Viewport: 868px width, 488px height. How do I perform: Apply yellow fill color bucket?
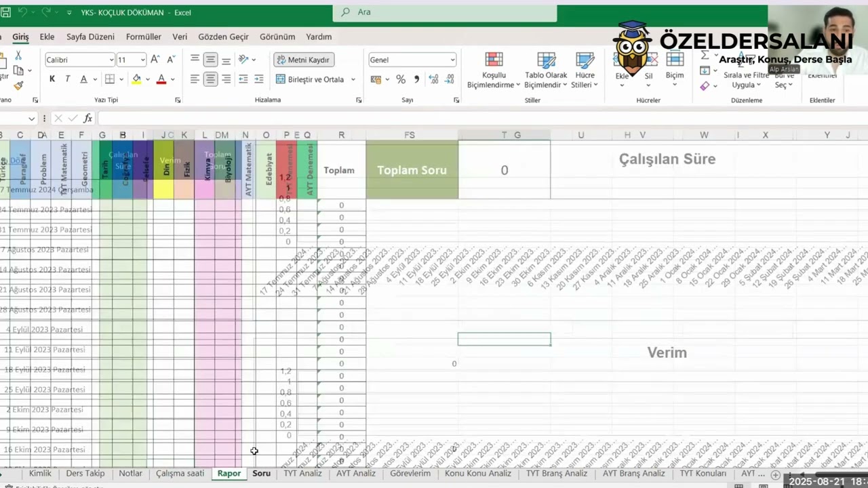click(136, 79)
